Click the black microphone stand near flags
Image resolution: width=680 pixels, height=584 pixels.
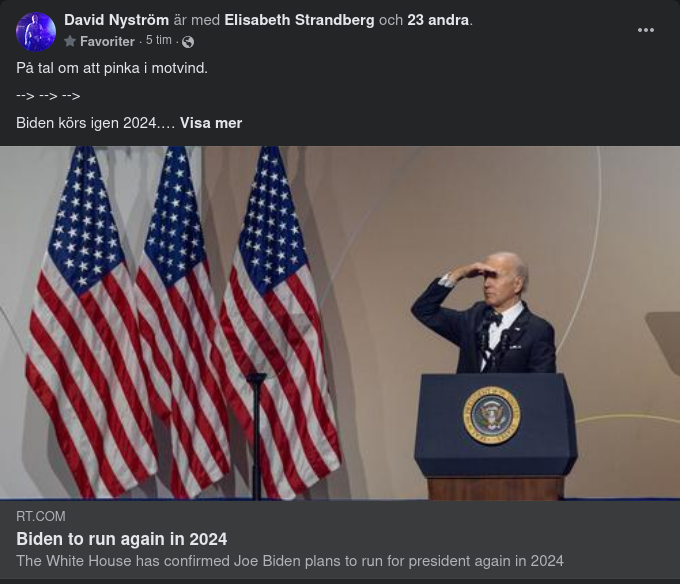click(256, 436)
